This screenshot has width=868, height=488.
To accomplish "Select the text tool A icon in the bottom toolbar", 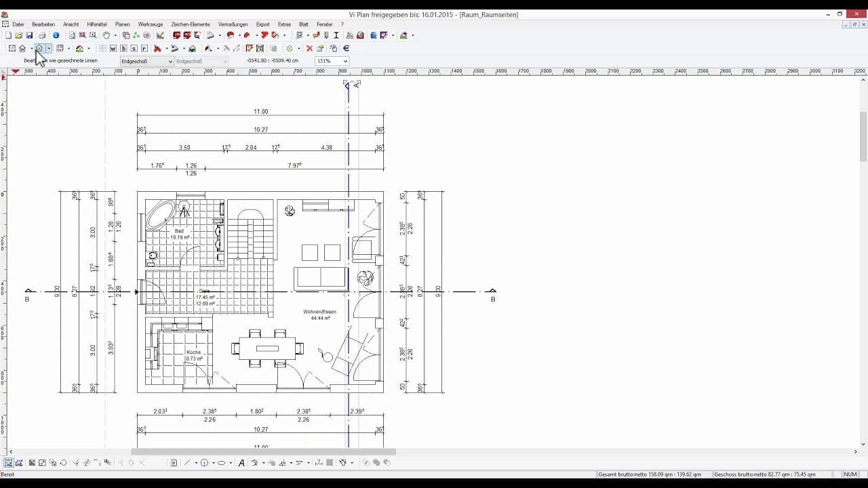I will click(241, 463).
